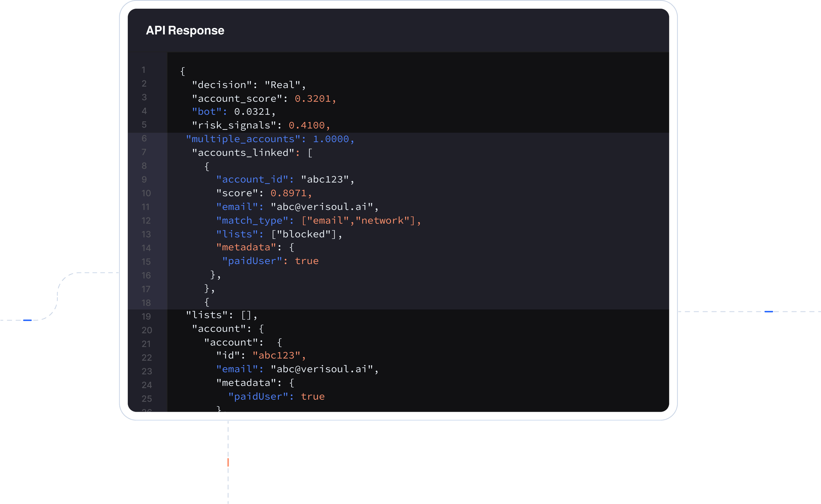The image size is (821, 504).
Task: Click the opening bracket after accounts_linked
Action: pyautogui.click(x=310, y=153)
